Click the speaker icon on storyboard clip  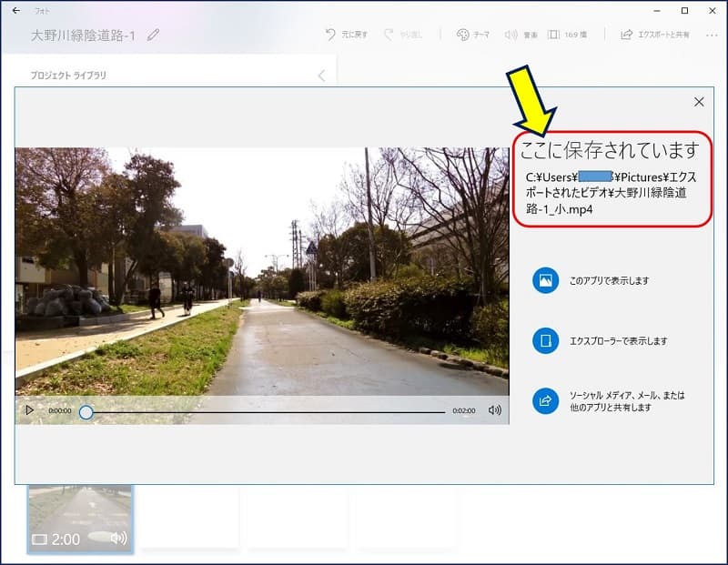(118, 539)
